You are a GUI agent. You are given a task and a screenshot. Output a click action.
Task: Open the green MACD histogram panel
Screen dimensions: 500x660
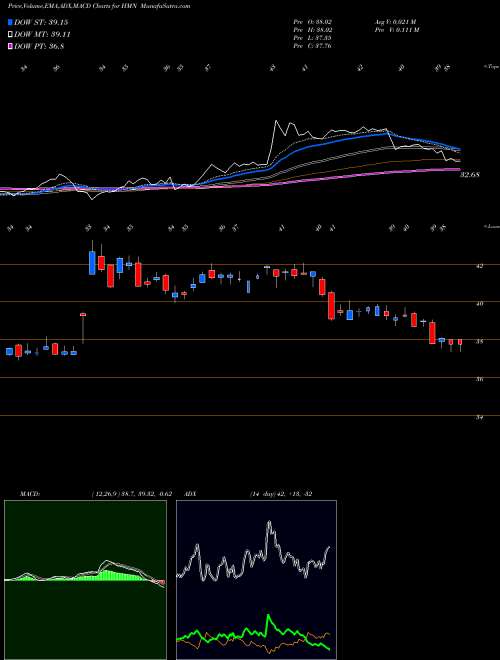point(85,580)
